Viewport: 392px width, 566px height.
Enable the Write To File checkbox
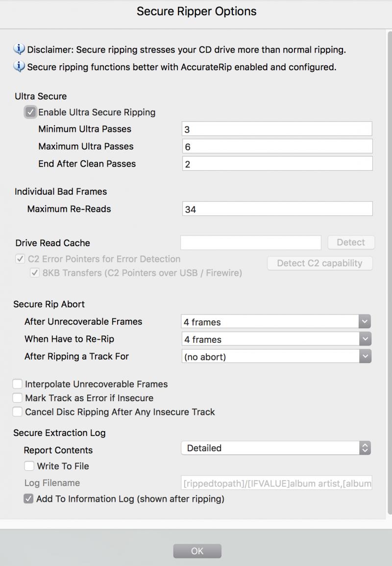coord(29,466)
